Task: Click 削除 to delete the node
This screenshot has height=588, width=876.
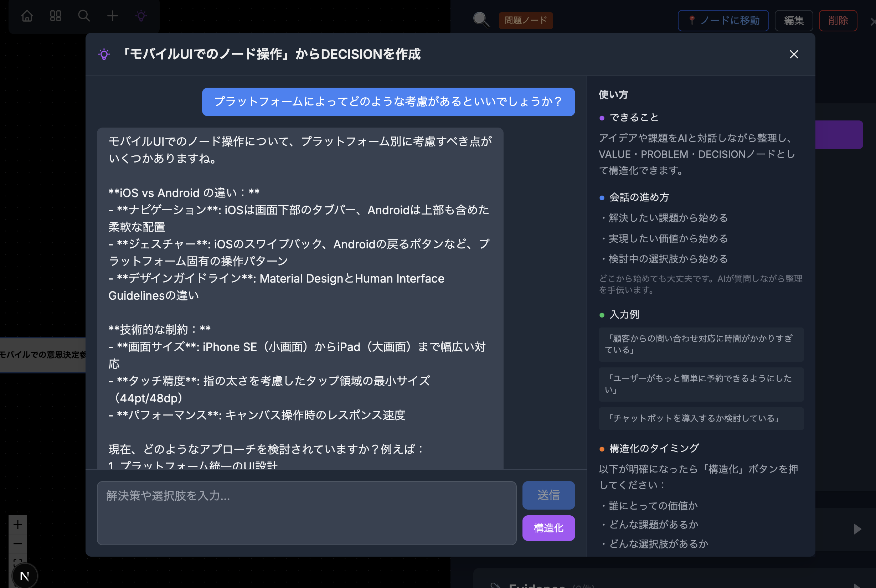Action: coord(838,21)
